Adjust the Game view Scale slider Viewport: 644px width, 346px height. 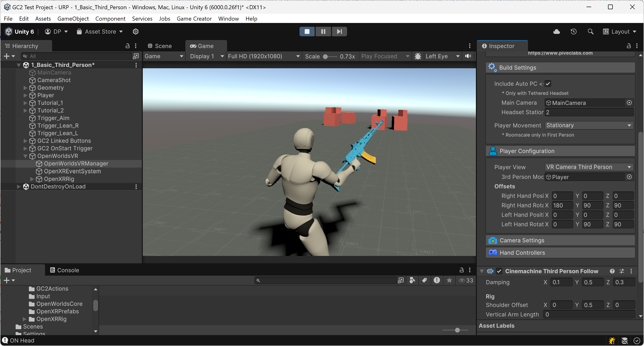coord(326,57)
